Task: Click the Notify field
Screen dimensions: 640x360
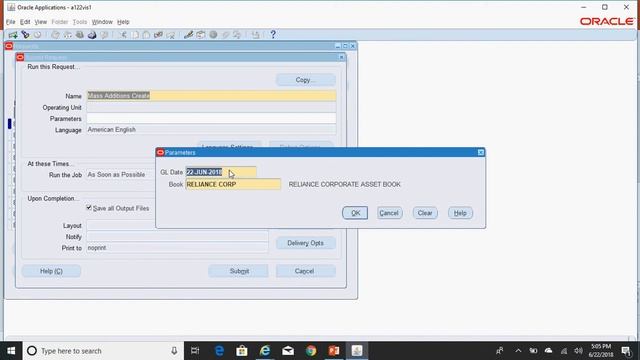Action: tap(177, 236)
